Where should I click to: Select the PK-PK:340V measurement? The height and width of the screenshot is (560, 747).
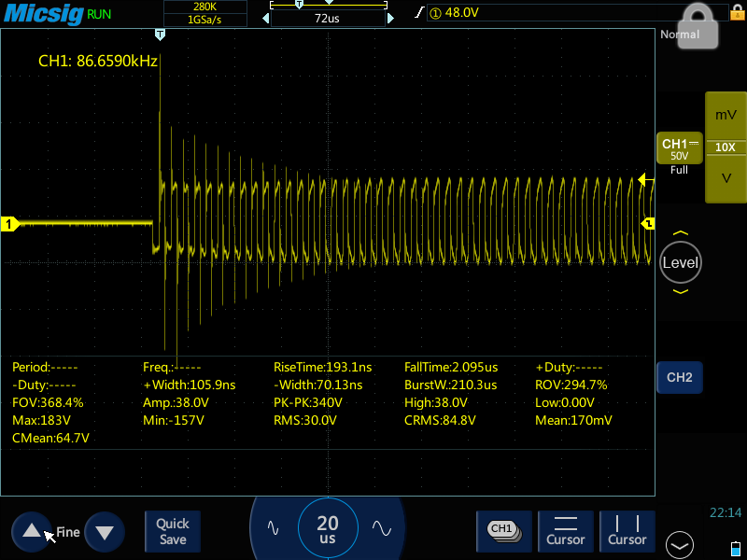[308, 403]
